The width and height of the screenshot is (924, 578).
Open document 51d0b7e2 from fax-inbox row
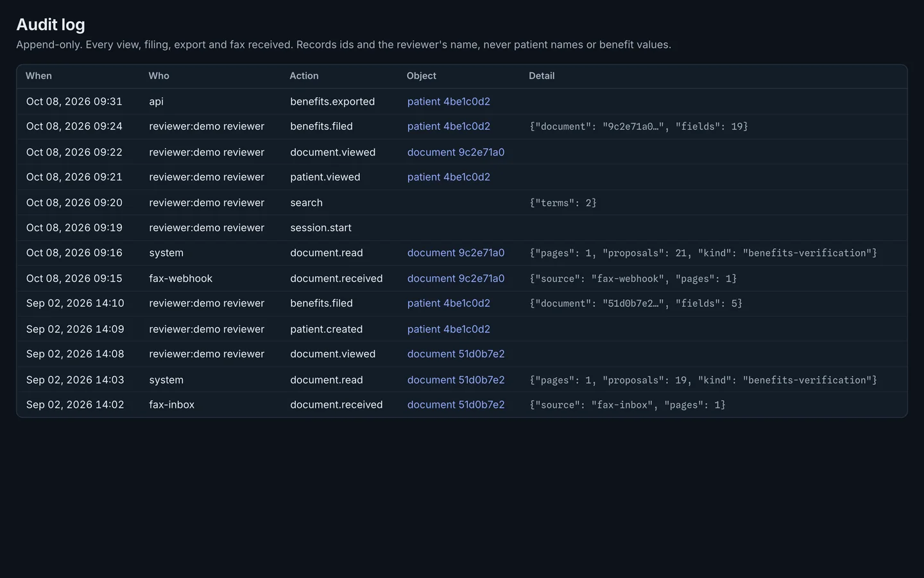456,405
